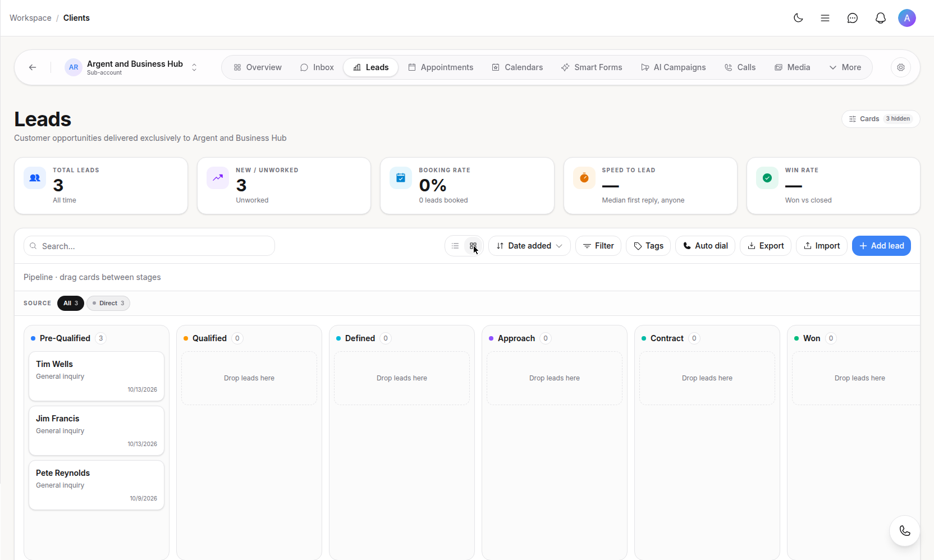Screen dimensions: 934x560
Task: Open the chat messages icon in header
Action: (x=853, y=18)
